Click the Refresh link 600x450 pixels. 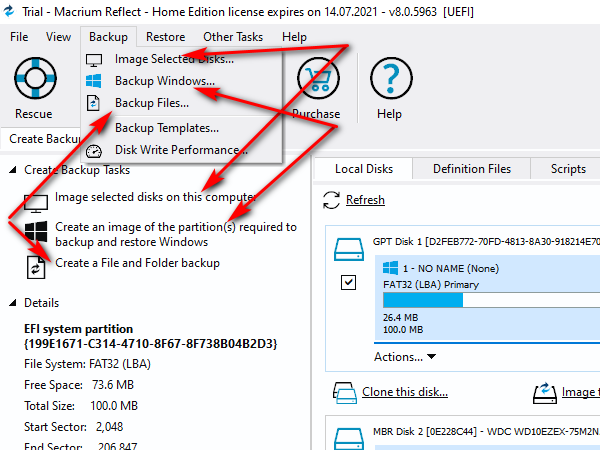[x=365, y=200]
